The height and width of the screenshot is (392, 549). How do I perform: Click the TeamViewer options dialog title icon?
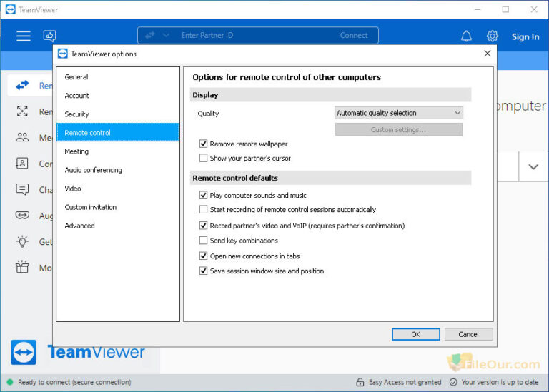click(x=63, y=54)
